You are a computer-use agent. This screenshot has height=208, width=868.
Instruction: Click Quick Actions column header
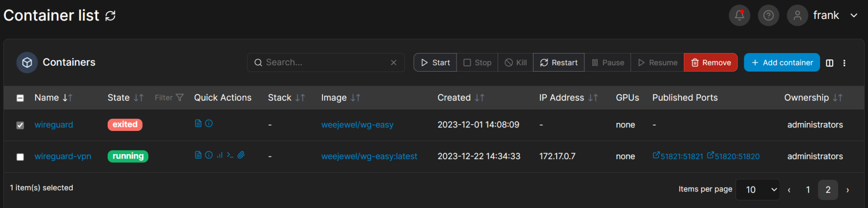click(222, 97)
